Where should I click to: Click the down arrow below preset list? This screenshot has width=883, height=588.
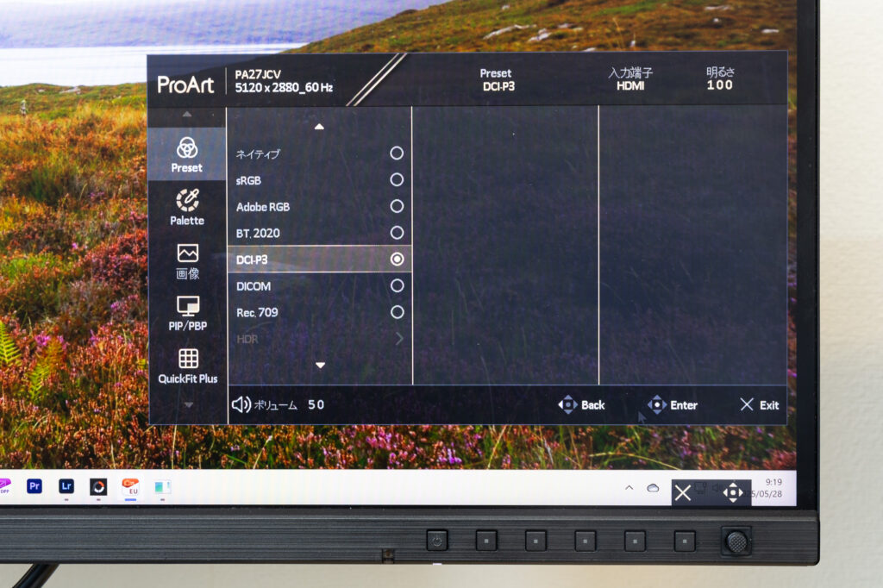(x=321, y=366)
